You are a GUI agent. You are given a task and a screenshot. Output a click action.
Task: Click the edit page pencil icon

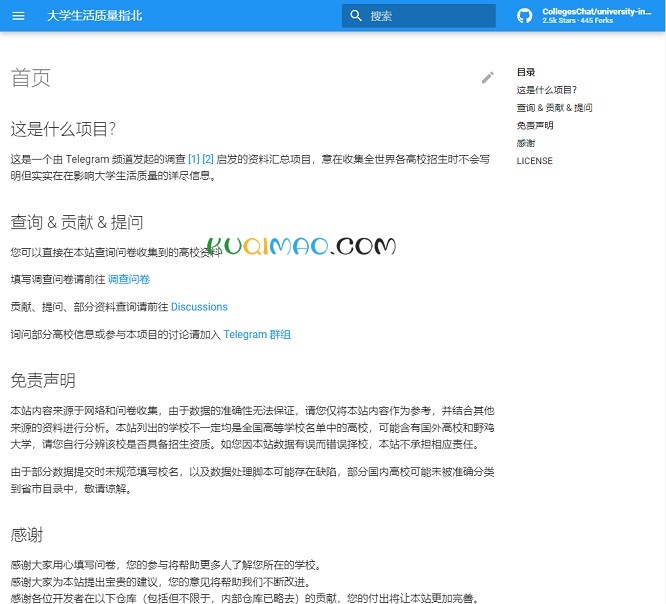pos(488,77)
